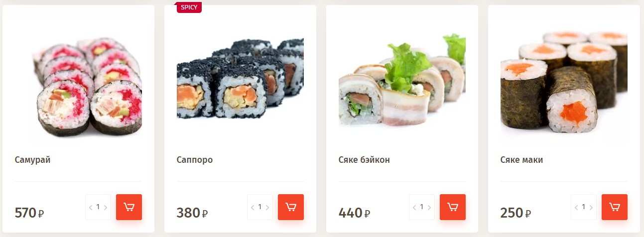Viewport: 644px width, 237px height.
Task: Open the Сяке бэйкон product title
Action: pyautogui.click(x=364, y=160)
